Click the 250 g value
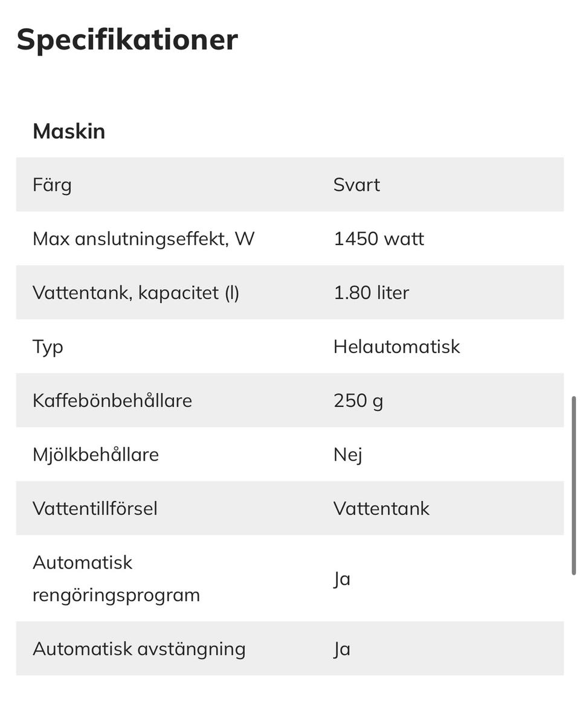This screenshot has width=580, height=728. click(358, 401)
